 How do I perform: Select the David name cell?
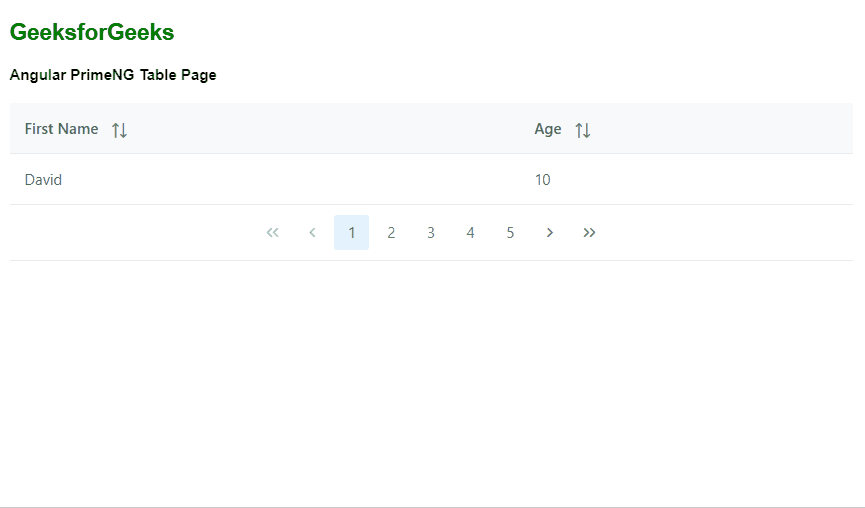pyautogui.click(x=44, y=180)
